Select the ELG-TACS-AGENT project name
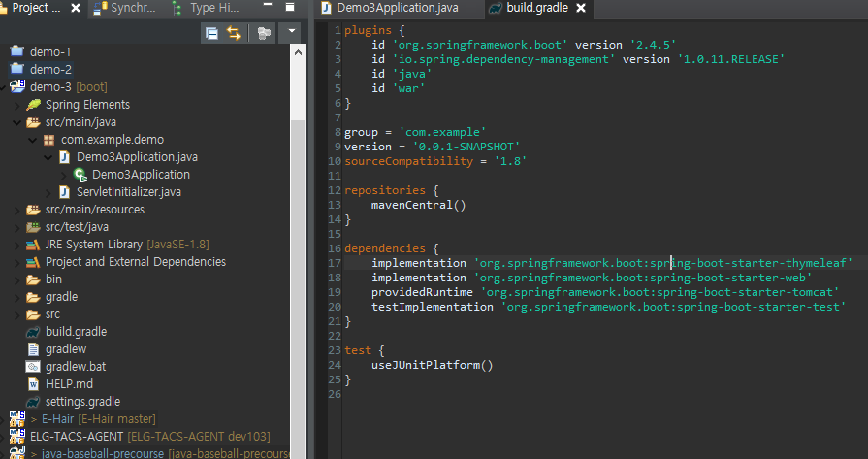Screen dimensions: 868x459 click(x=77, y=437)
